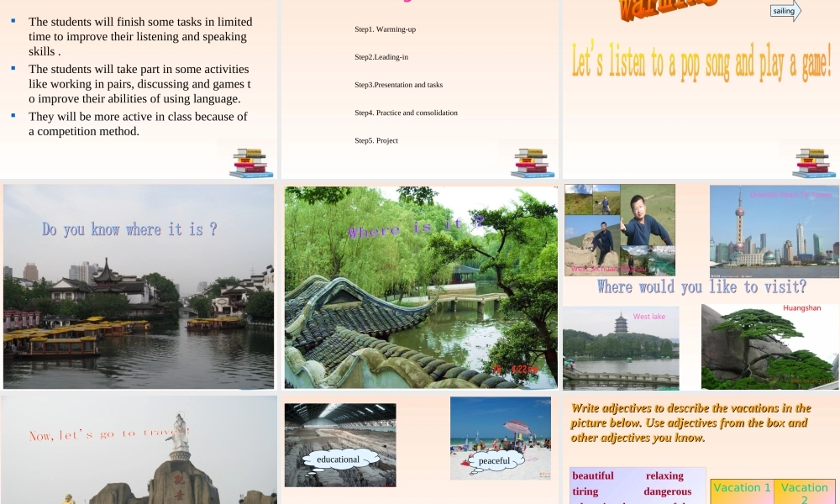Click the 'Step1. Warming-up' text
Image resolution: width=840 pixels, height=504 pixels.
(x=386, y=29)
